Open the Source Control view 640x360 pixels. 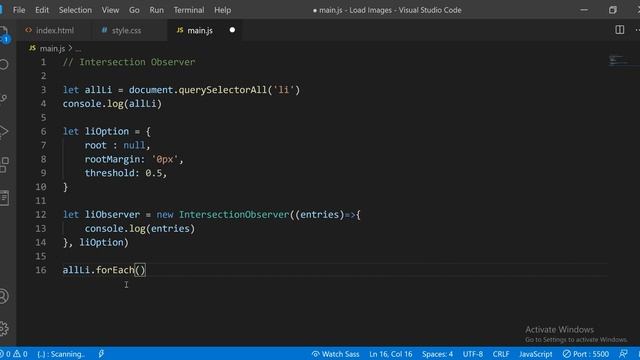(x=4, y=98)
